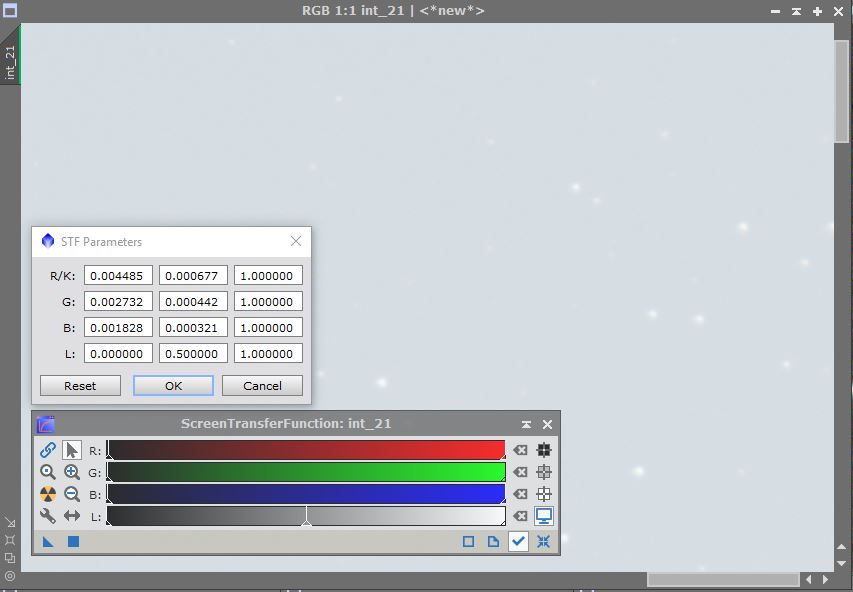Select the pan horizontal arrows tool

pos(72,516)
